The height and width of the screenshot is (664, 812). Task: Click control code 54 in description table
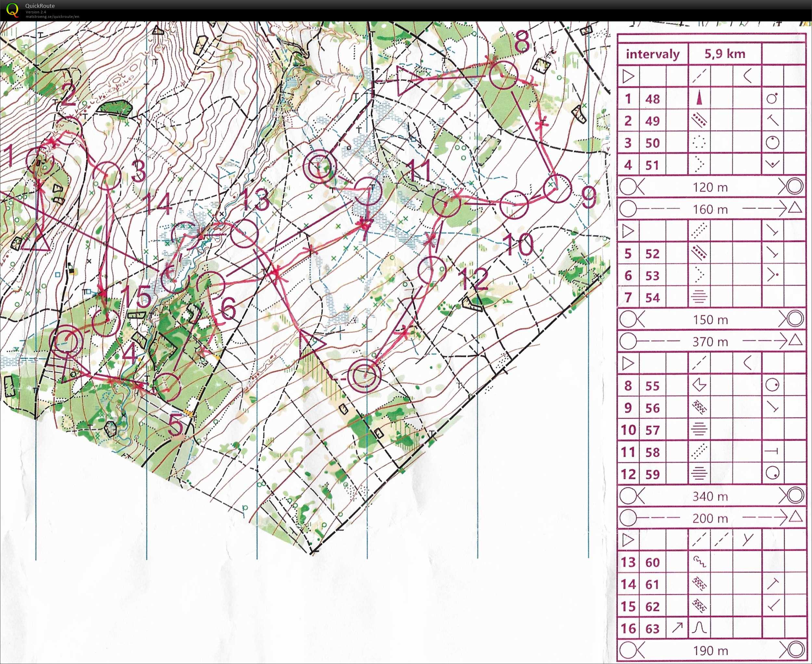click(653, 298)
